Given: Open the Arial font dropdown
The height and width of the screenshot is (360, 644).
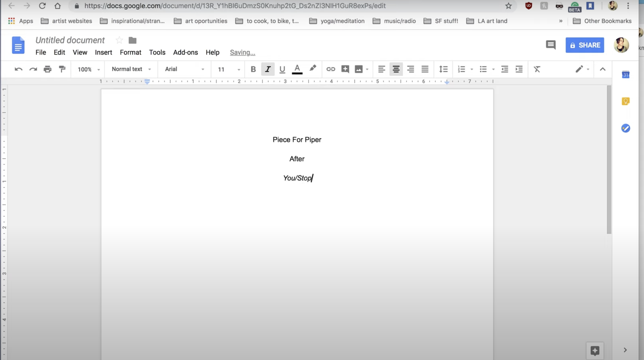Looking at the screenshot, I should 184,69.
